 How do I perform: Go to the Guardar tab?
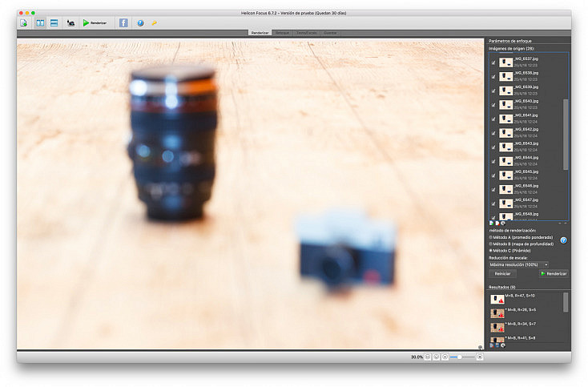click(x=330, y=33)
